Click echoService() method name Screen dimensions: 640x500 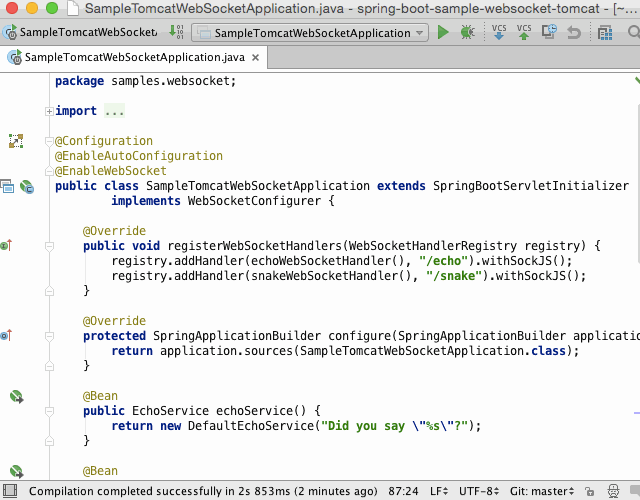tap(260, 411)
